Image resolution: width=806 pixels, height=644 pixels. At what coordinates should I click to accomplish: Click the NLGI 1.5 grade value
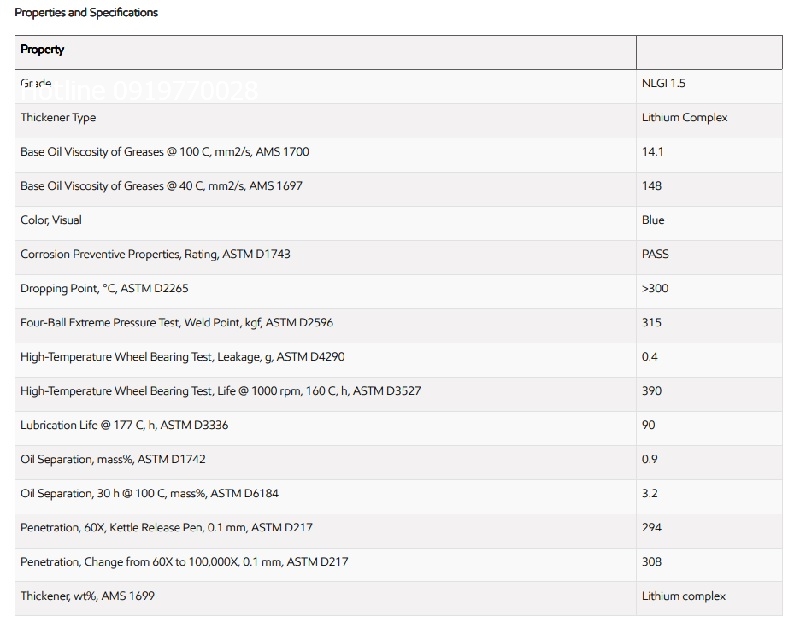(x=662, y=84)
